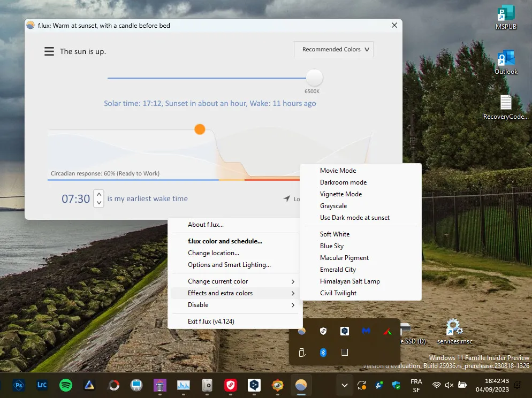
Task: Open Photoshop from the taskbar
Action: [x=19, y=385]
